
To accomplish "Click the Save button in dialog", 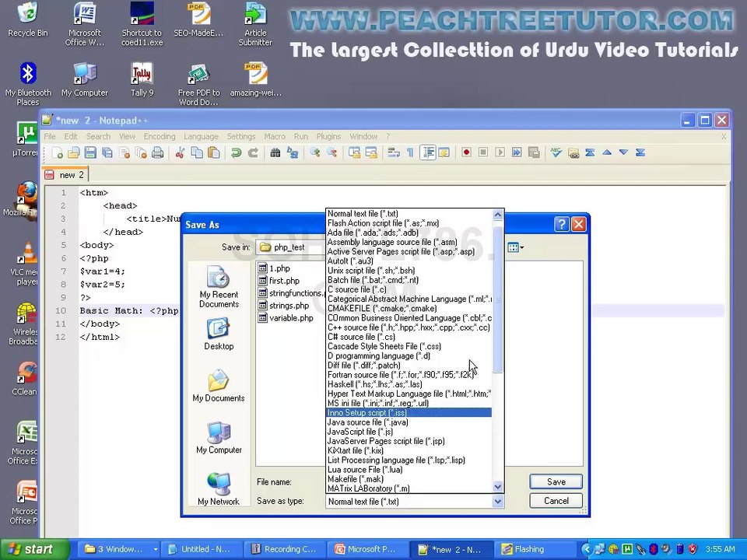I will 556,482.
